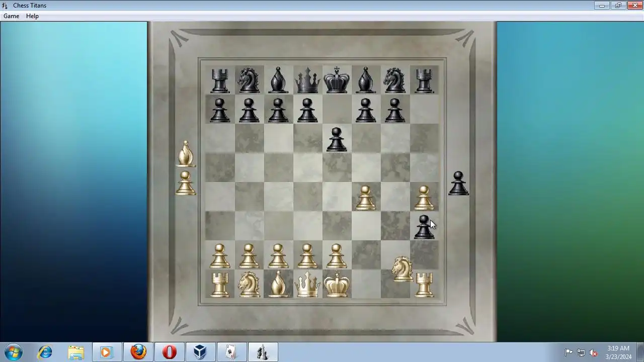This screenshot has width=644, height=362.
Task: Select the white pawn on a2
Action: pos(220,256)
